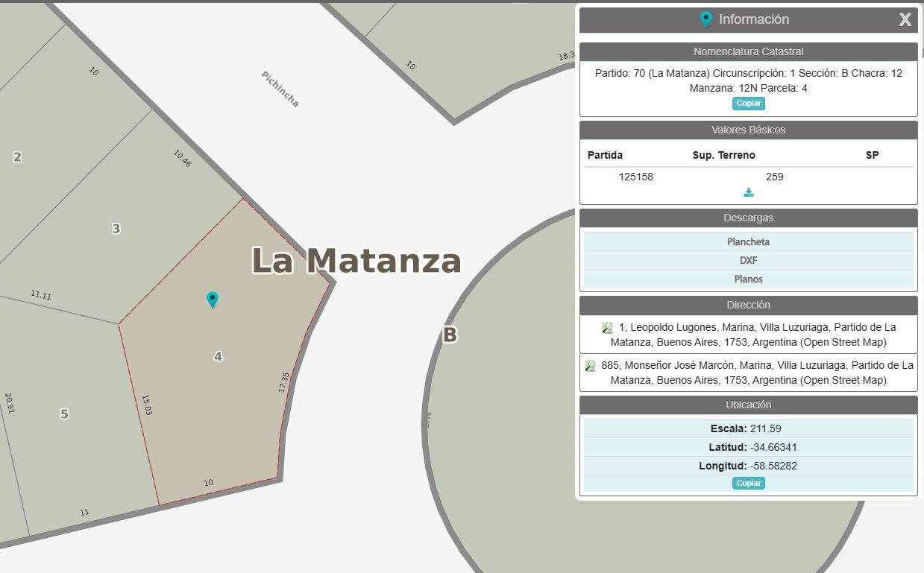Screen dimensions: 924x573
Task: Download the DXF file
Action: [x=749, y=260]
